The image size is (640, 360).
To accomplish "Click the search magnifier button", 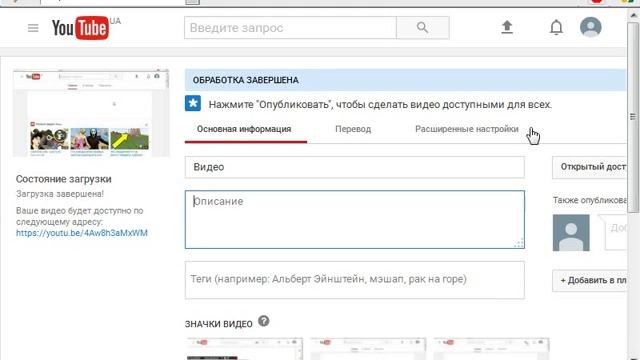I will point(422,28).
